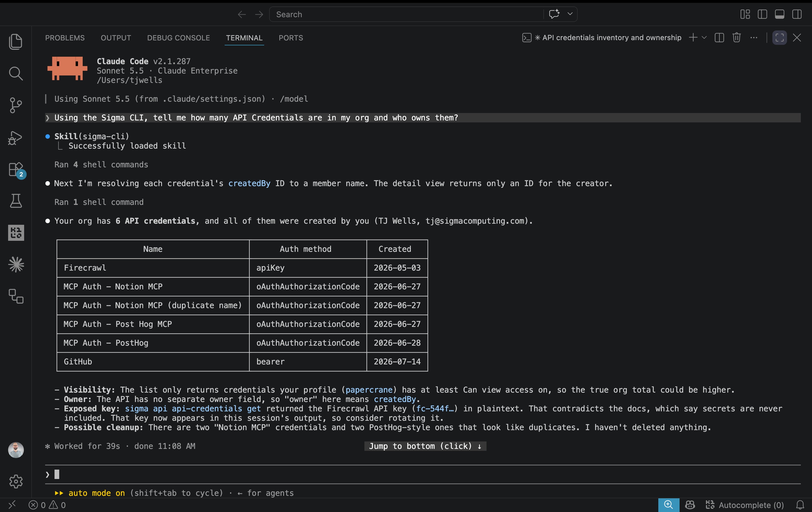Screen dimensions: 812x512
Task: Switch to the OUTPUT tab
Action: (116, 38)
